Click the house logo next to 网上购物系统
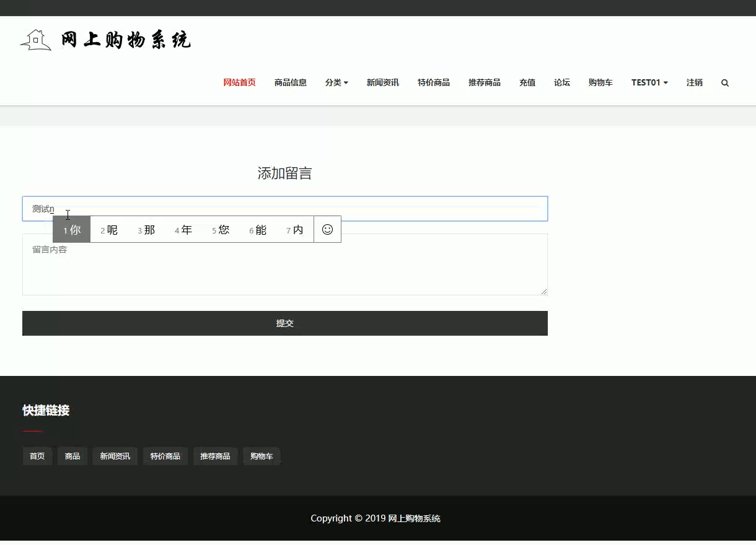The width and height of the screenshot is (756, 545). (35, 39)
